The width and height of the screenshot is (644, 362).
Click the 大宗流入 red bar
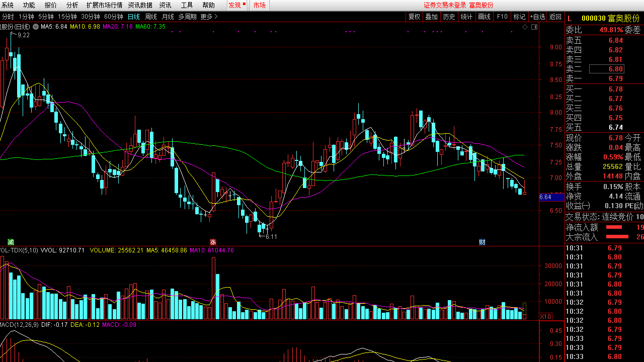coord(617,236)
